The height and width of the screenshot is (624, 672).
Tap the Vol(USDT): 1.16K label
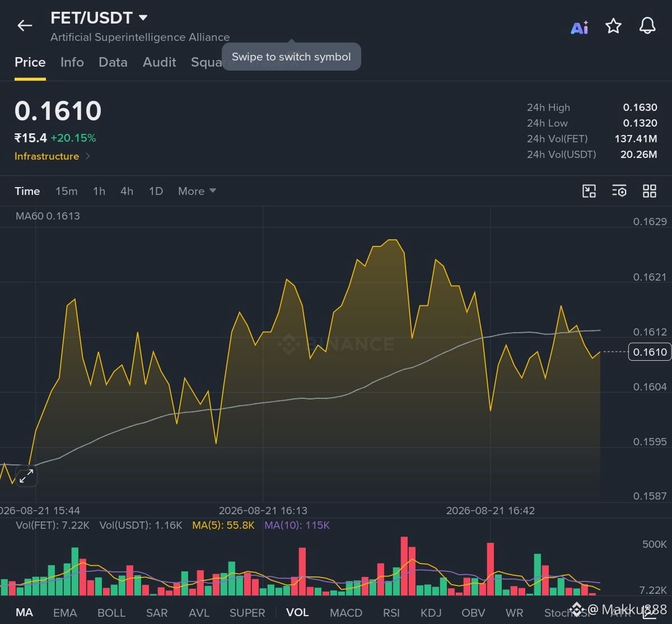[x=141, y=525]
